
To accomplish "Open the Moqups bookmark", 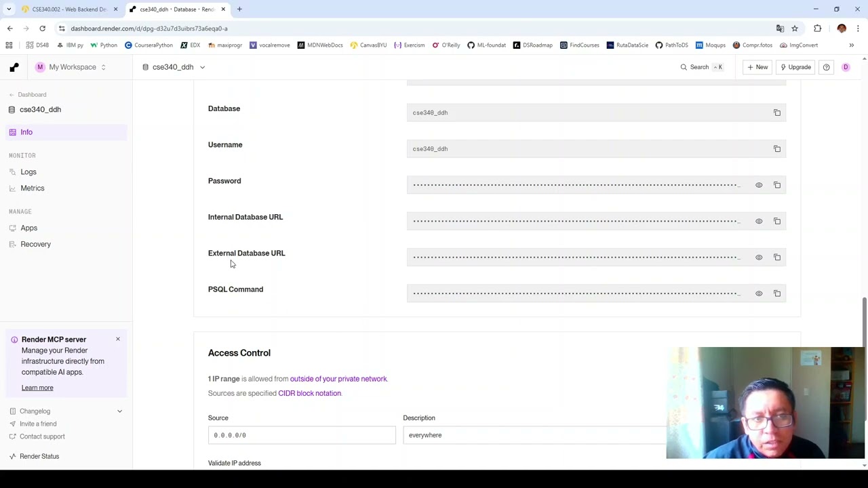I will click(x=710, y=45).
